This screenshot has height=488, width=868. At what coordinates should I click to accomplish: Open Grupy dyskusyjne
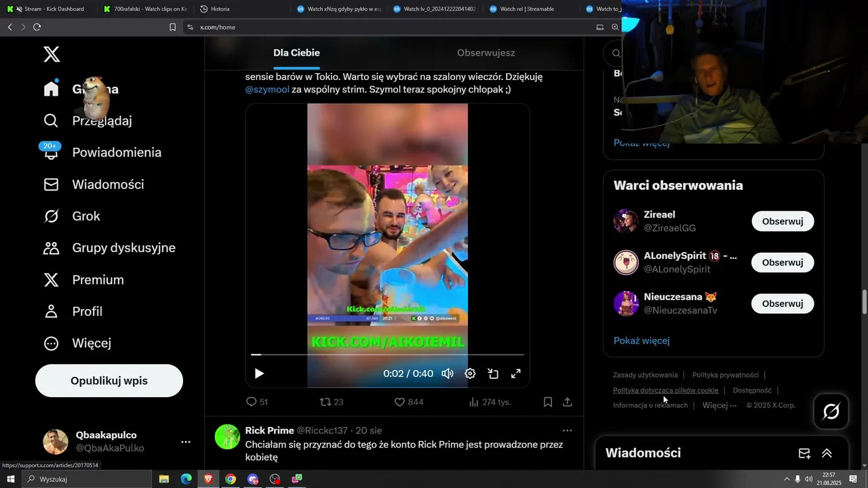(109, 248)
